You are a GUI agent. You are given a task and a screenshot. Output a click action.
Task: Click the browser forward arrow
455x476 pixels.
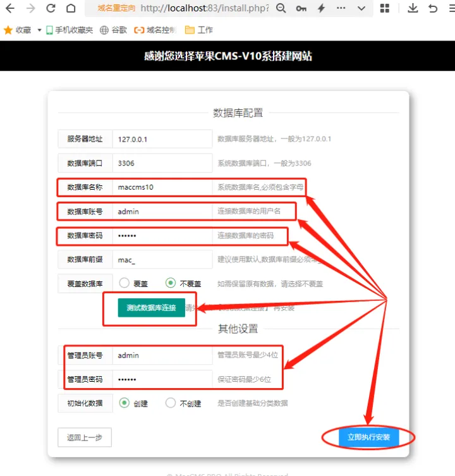(x=31, y=8)
